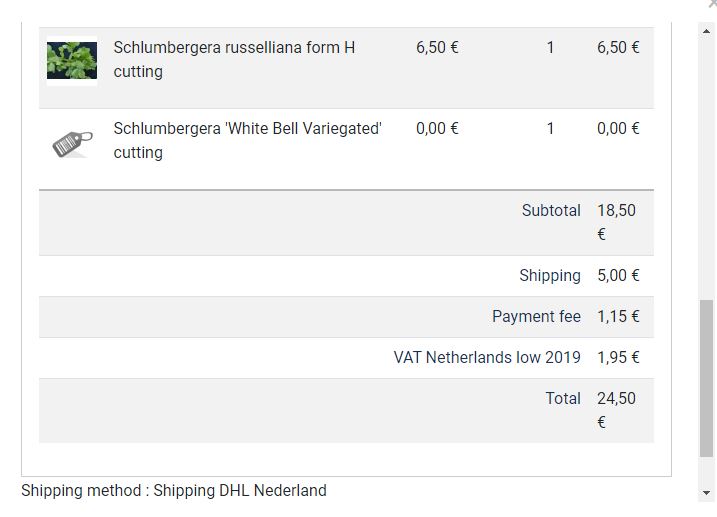Select the 18,50 € subtotal amount
Viewport: 717px width, 517px height.
click(x=616, y=222)
